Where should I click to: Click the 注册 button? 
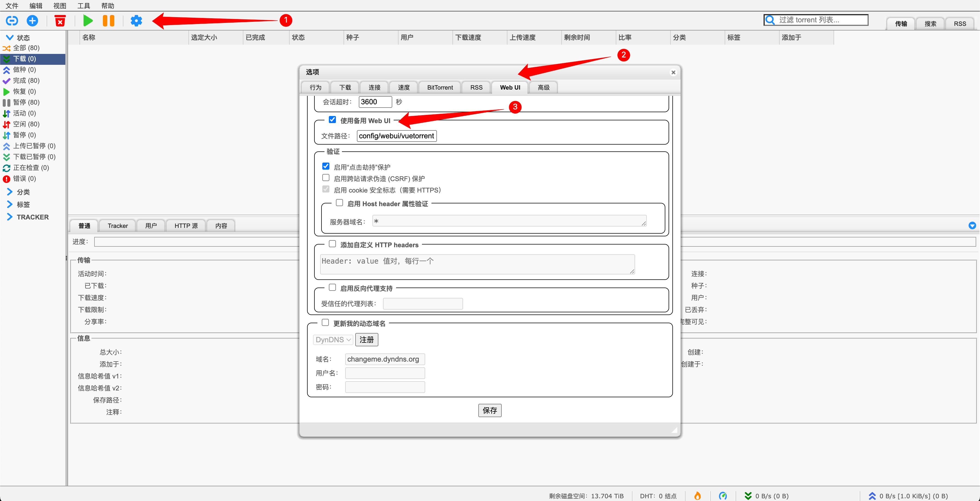pos(366,340)
